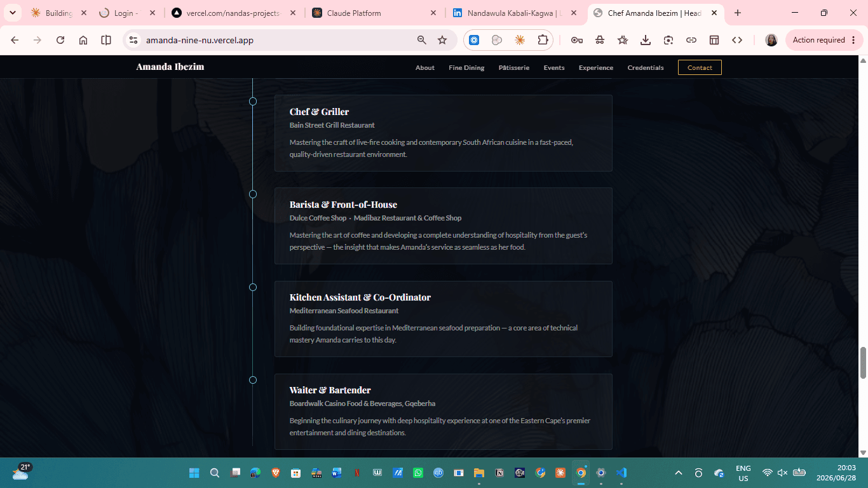Go to the Fine Dining section
Image resolution: width=868 pixels, height=488 pixels.
[466, 67]
